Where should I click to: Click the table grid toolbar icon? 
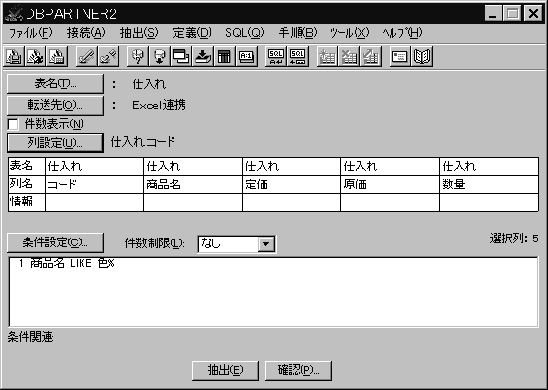click(x=224, y=56)
